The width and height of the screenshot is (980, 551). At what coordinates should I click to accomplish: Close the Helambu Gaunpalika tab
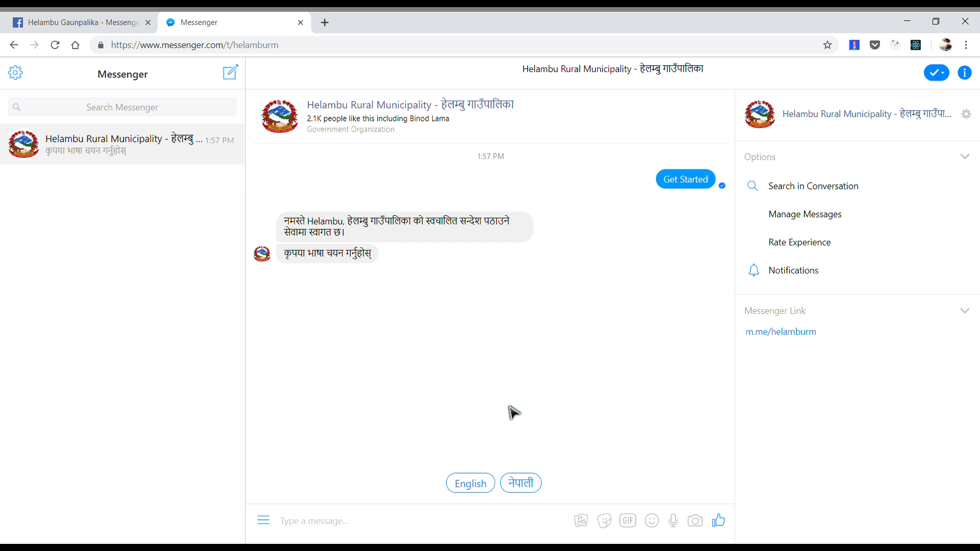[148, 22]
